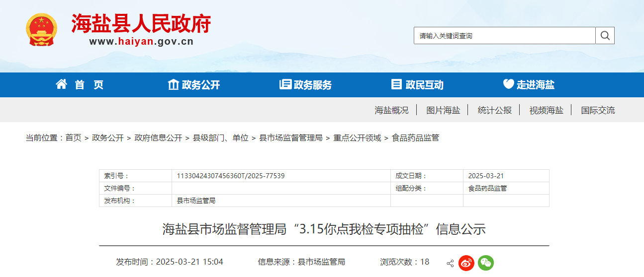Click the building icon beside 政务公开
Image resolution: width=644 pixels, height=277 pixels.
click(x=173, y=84)
